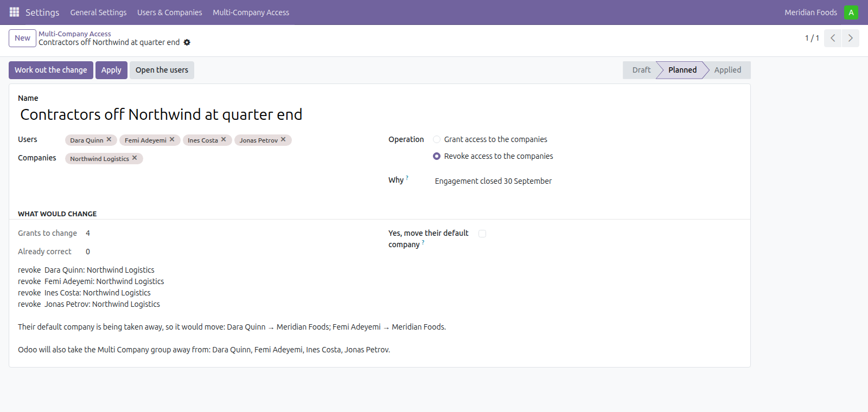The height and width of the screenshot is (412, 868).
Task: Go to the next record arrow
Action: tap(851, 38)
